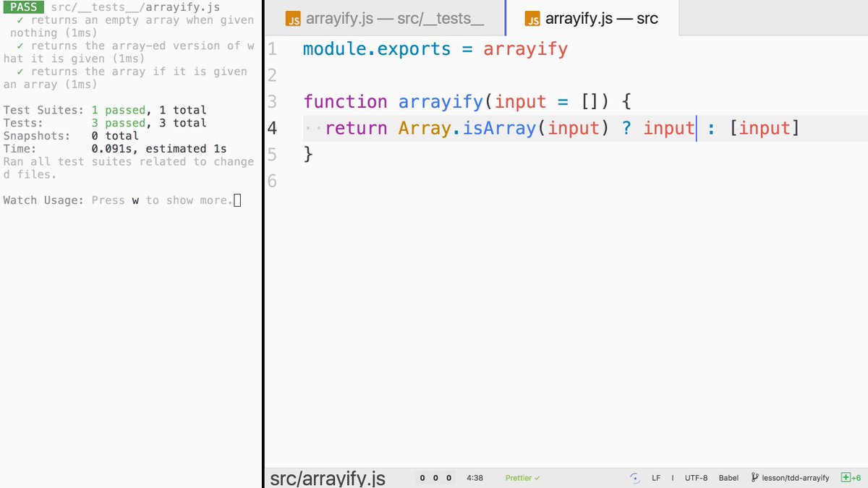
Task: Click the 'Snapshots:' row in terminal output
Action: tap(71, 136)
